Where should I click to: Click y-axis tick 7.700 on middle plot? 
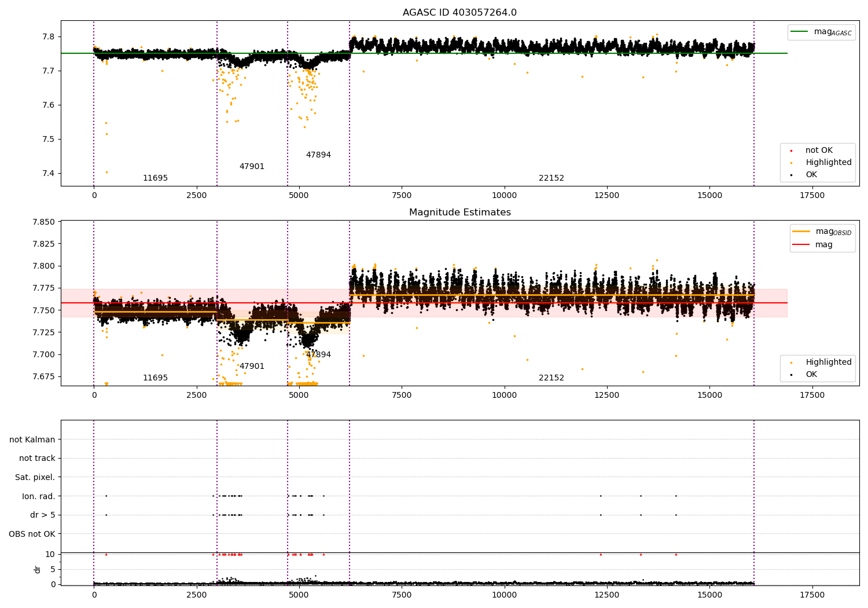pyautogui.click(x=43, y=354)
